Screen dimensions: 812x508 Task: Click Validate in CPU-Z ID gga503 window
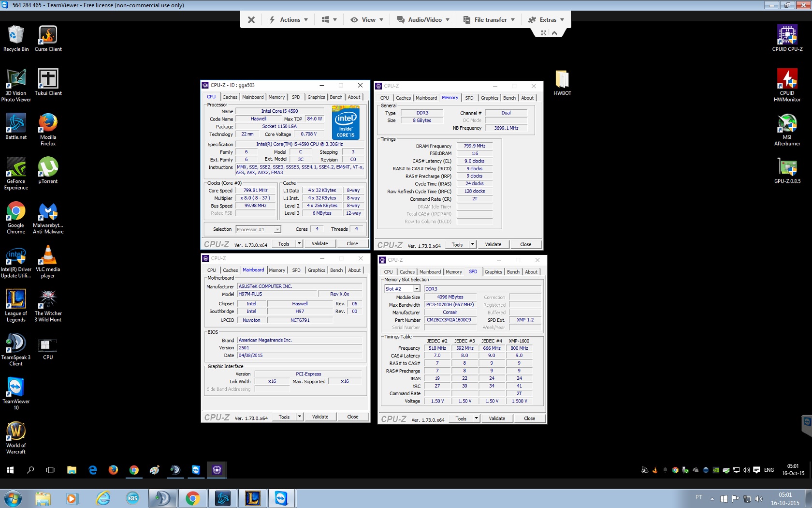[320, 244]
